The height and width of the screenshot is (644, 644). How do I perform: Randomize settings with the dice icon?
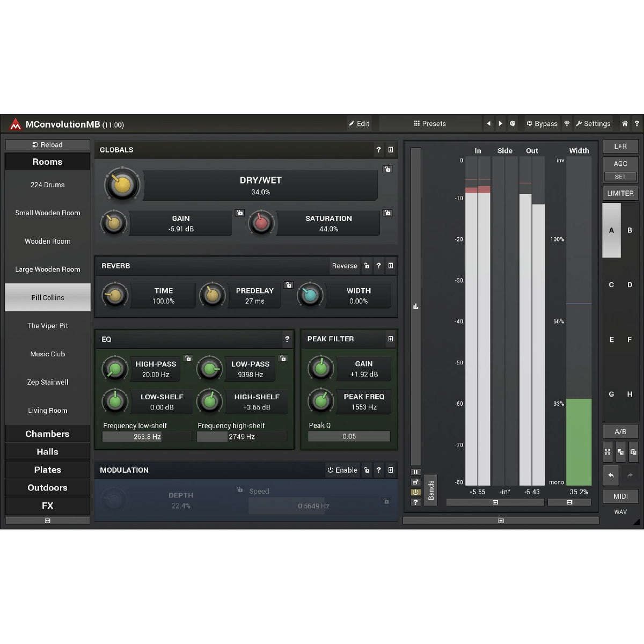click(x=513, y=123)
